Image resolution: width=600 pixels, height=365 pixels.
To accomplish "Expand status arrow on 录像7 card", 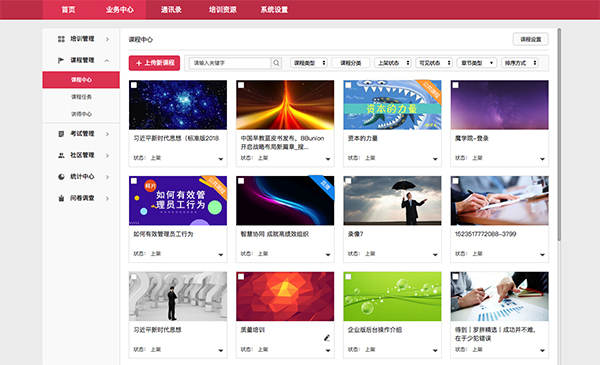I will (x=435, y=255).
